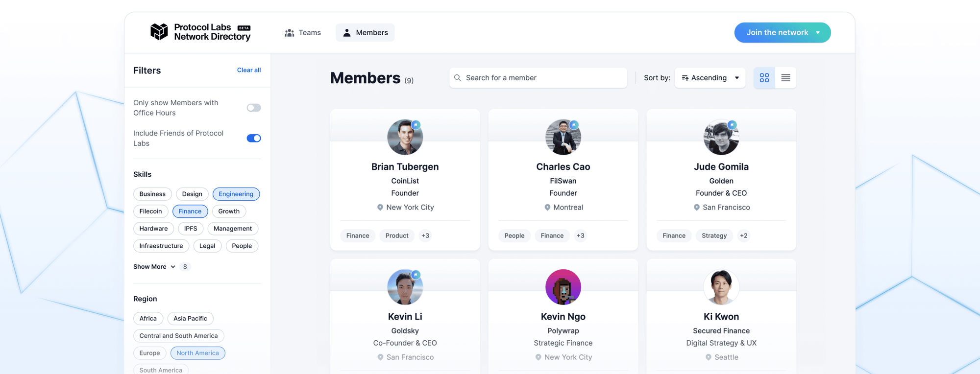Click Kevin Ngo's profile picture
980x374 pixels.
click(563, 287)
